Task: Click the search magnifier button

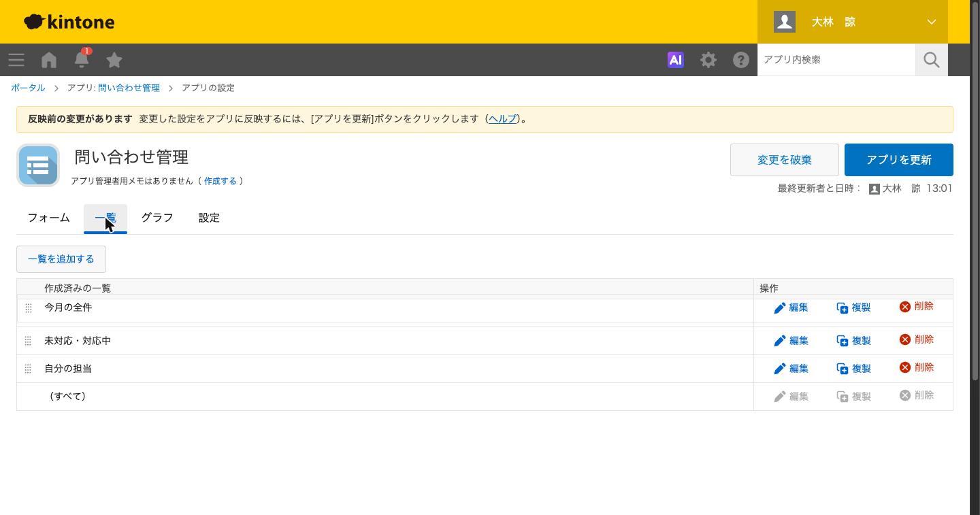Action: (932, 60)
